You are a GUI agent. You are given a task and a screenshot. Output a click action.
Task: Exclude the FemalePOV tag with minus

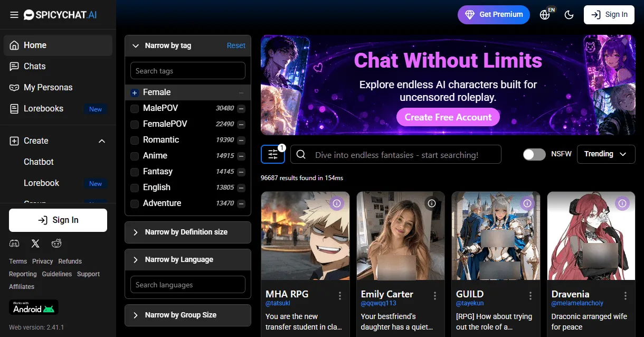[x=241, y=124]
